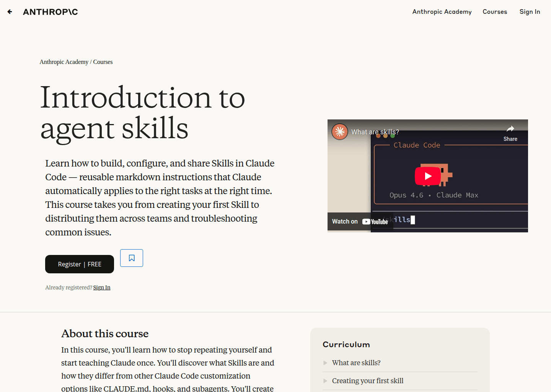Go to Courses breadcrumb link
The height and width of the screenshot is (392, 551).
coord(103,62)
